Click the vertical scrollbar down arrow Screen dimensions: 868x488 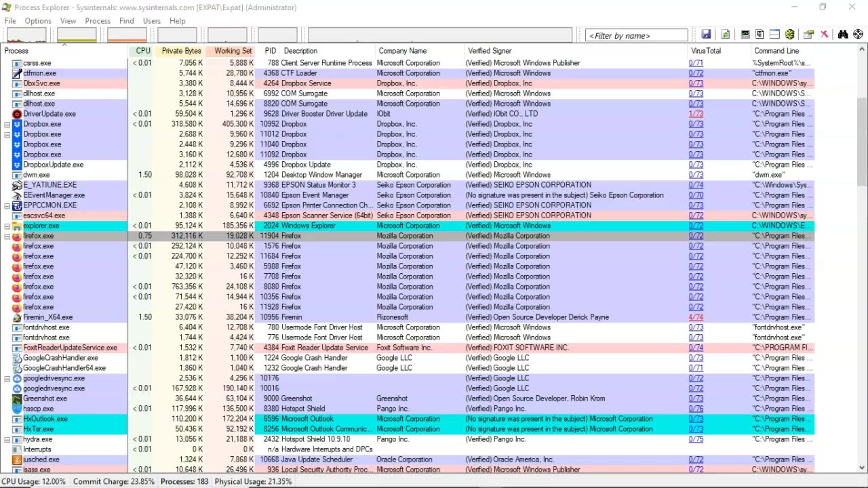click(x=863, y=467)
